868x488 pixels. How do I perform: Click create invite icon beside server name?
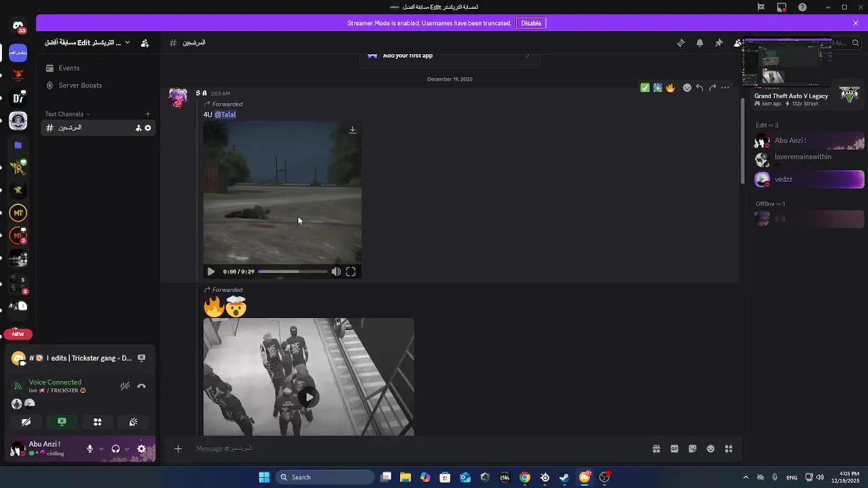tap(144, 43)
